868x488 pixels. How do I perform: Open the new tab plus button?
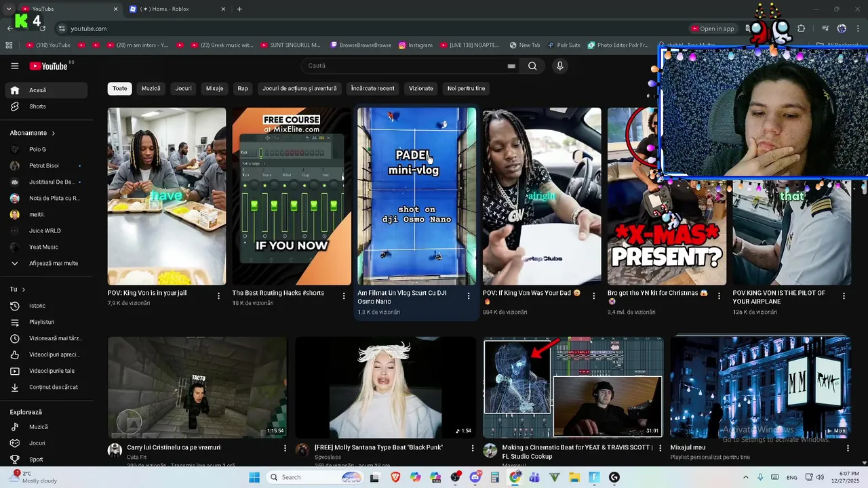click(239, 9)
